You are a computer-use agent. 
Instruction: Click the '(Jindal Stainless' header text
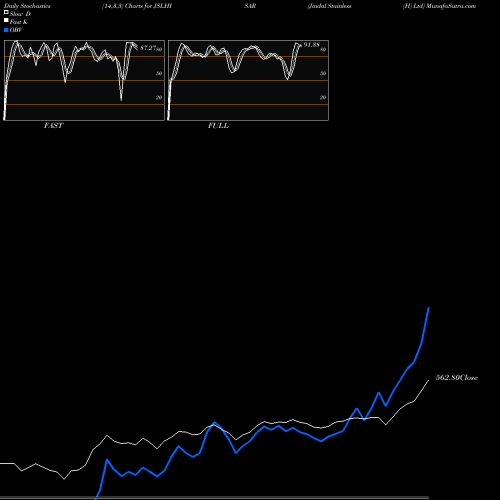(x=329, y=6)
